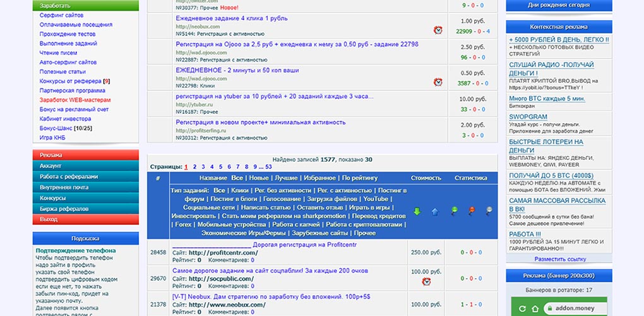Go to results page 2
This screenshot has height=316, width=644.
coord(194,167)
